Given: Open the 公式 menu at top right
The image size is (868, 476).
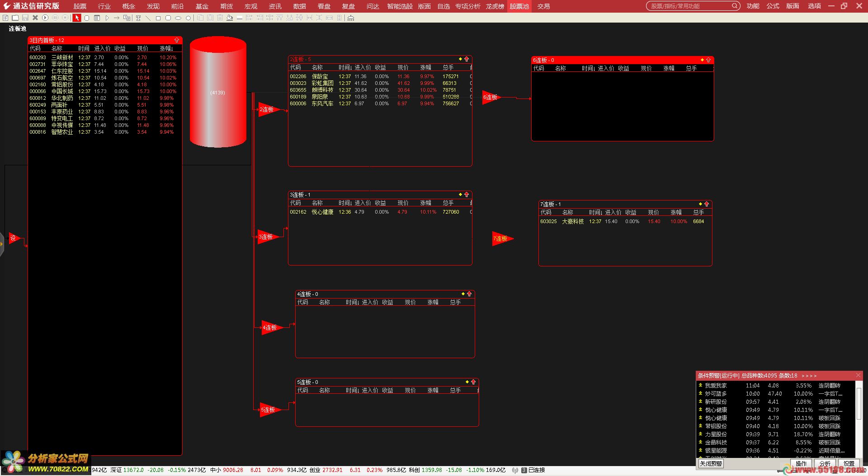Looking at the screenshot, I should [x=773, y=6].
